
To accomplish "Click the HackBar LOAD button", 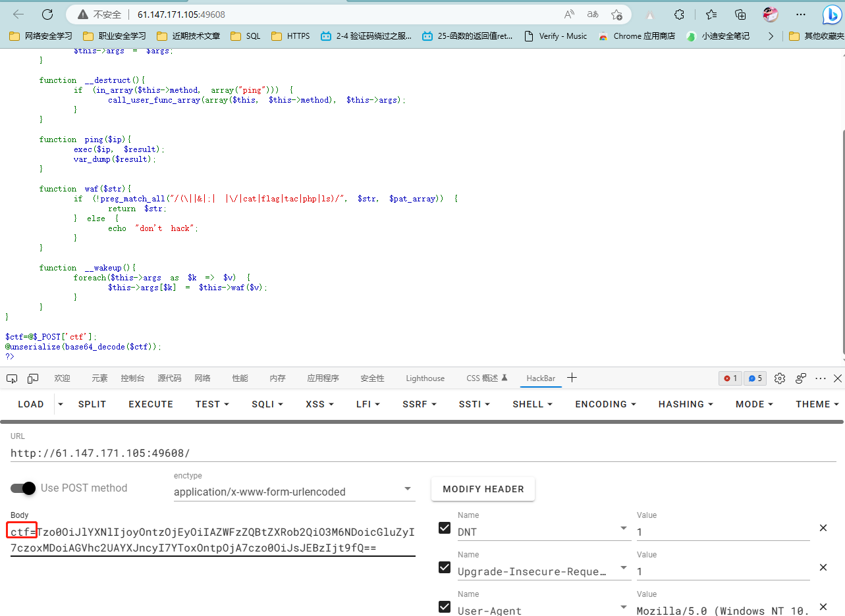I will tap(31, 404).
